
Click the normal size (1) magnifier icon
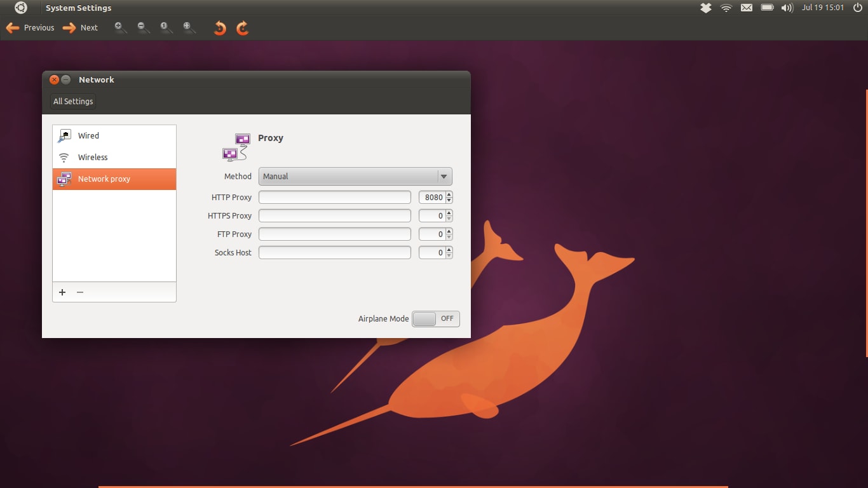click(166, 27)
